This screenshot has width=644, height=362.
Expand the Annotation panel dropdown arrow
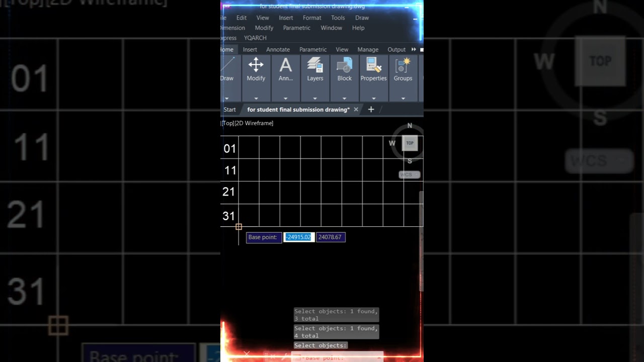(286, 99)
